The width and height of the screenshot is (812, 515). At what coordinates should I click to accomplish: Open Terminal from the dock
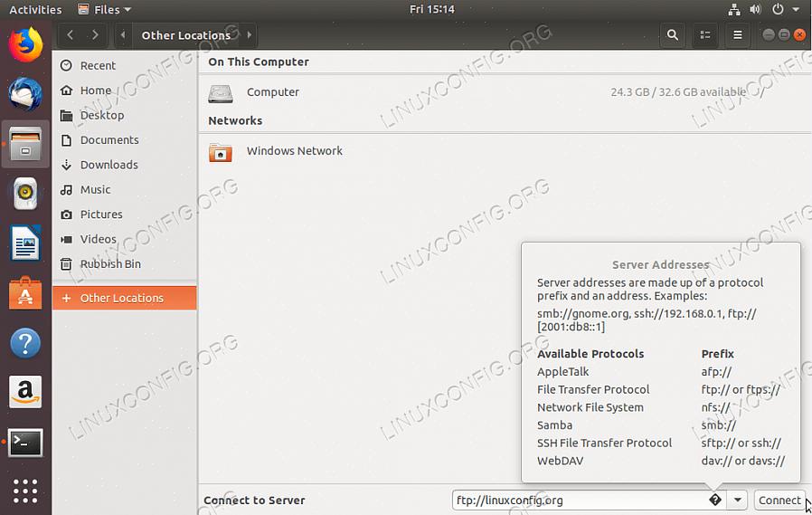click(25, 443)
